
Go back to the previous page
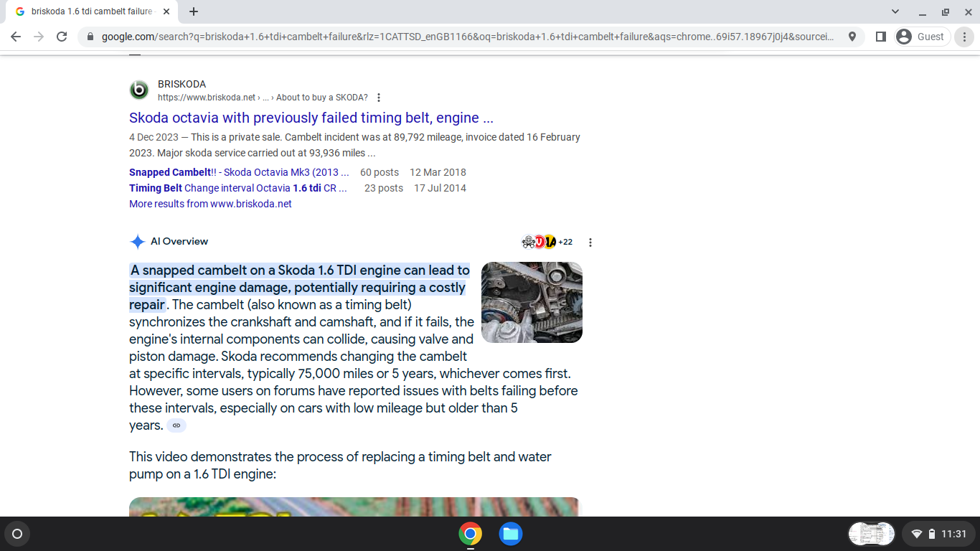pos(16,37)
